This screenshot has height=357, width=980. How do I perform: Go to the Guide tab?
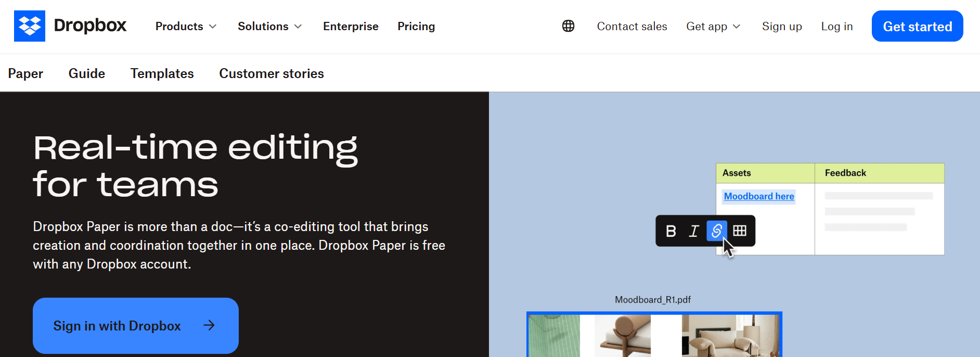tap(87, 73)
